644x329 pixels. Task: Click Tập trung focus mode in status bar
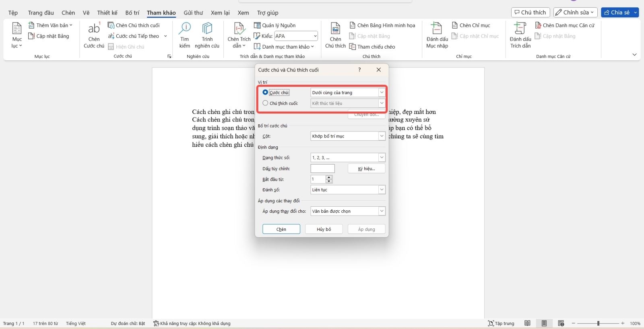tap(501, 323)
